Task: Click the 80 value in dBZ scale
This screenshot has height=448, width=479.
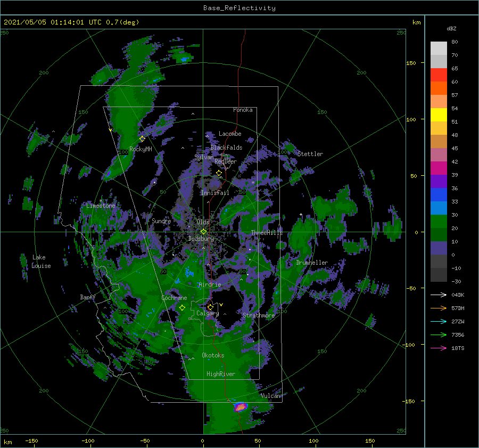Action: (x=455, y=42)
